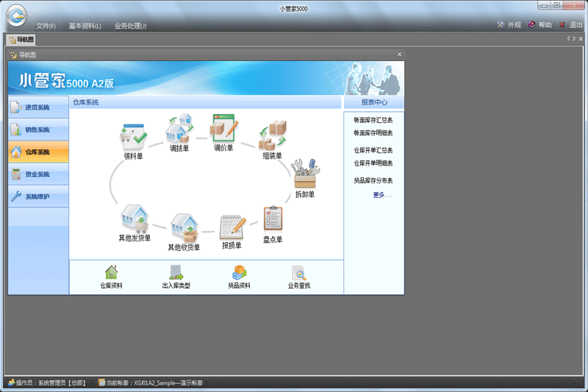The width and height of the screenshot is (588, 392).
Task: Open the 帐面库存汇总表 report
Action: pos(373,120)
